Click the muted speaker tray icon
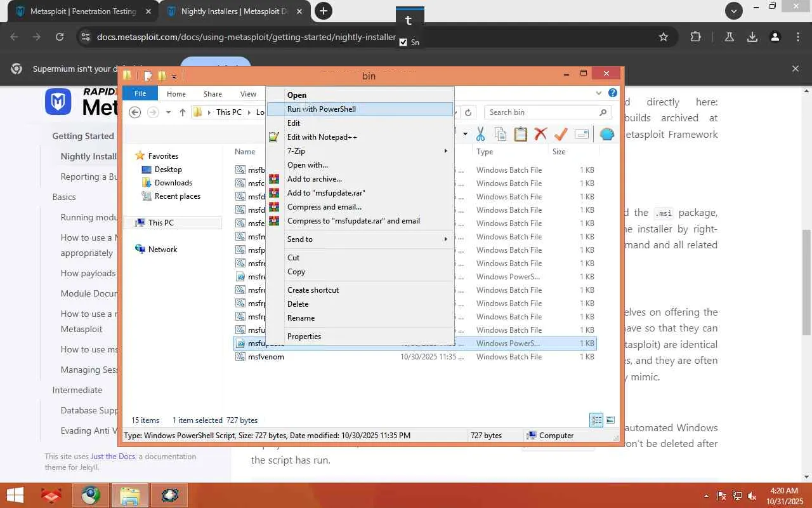Image resolution: width=812 pixels, height=508 pixels. pos(752,496)
